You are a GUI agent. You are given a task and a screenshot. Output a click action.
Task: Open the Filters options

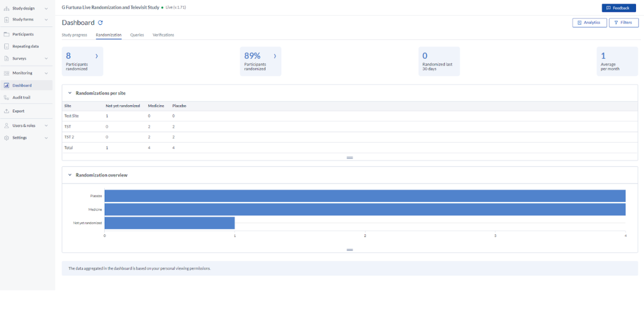[x=624, y=23]
